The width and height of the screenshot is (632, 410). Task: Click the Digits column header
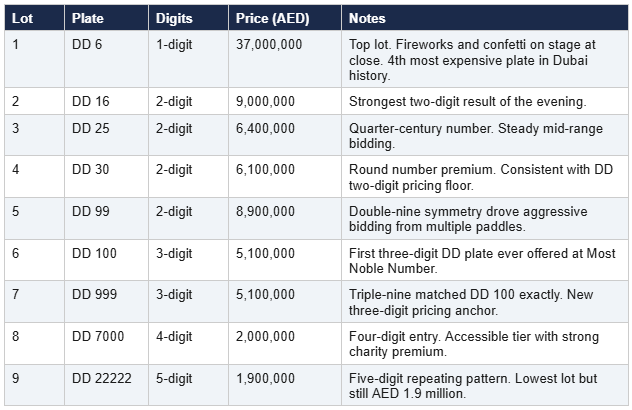(174, 19)
